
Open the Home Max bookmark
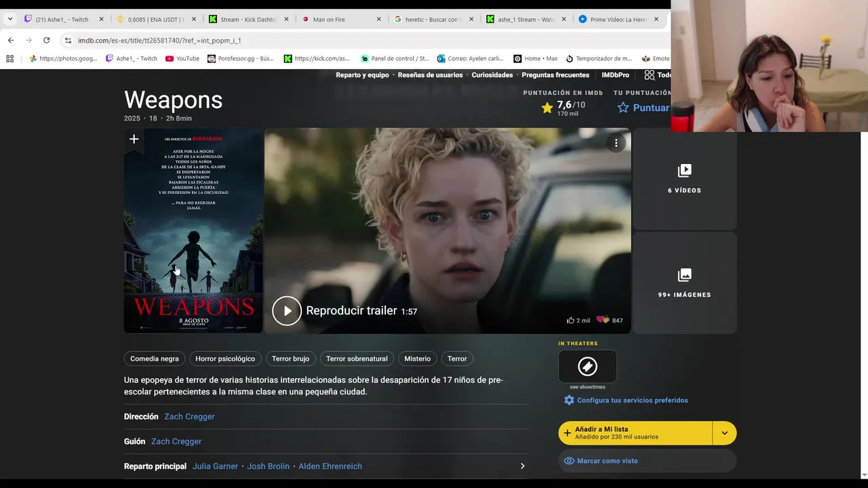[536, 59]
